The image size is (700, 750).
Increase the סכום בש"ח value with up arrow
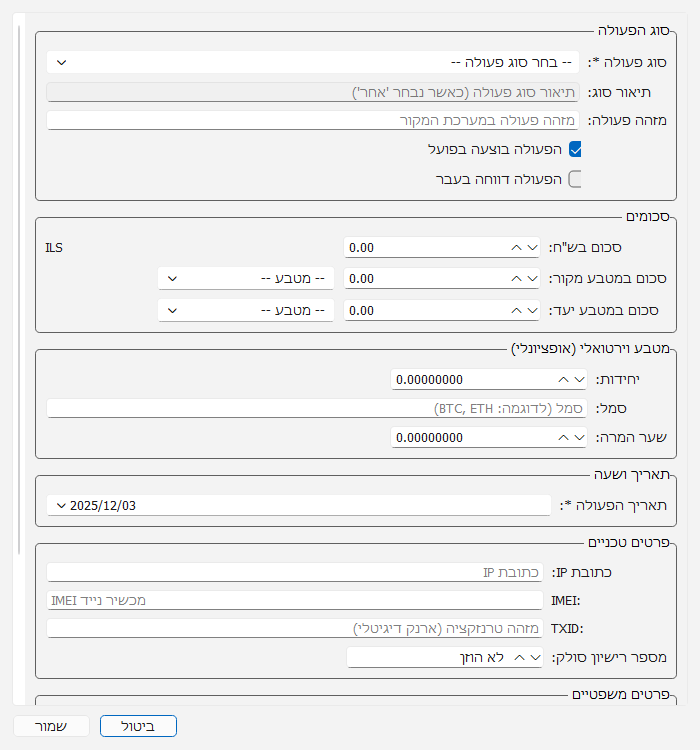516,247
